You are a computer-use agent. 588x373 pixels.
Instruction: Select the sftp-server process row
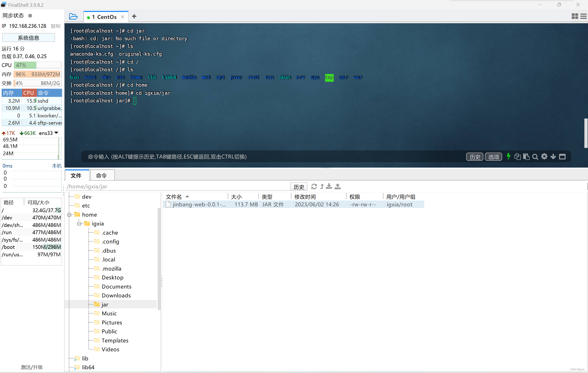click(32, 123)
